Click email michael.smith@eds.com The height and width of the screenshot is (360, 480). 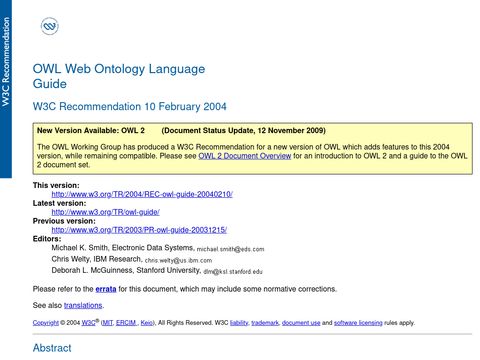coord(230,249)
